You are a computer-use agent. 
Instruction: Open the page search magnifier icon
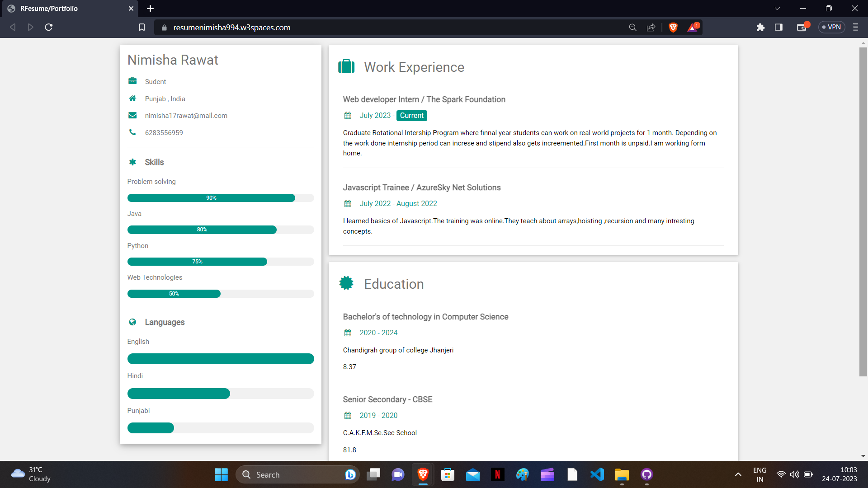[x=633, y=27]
